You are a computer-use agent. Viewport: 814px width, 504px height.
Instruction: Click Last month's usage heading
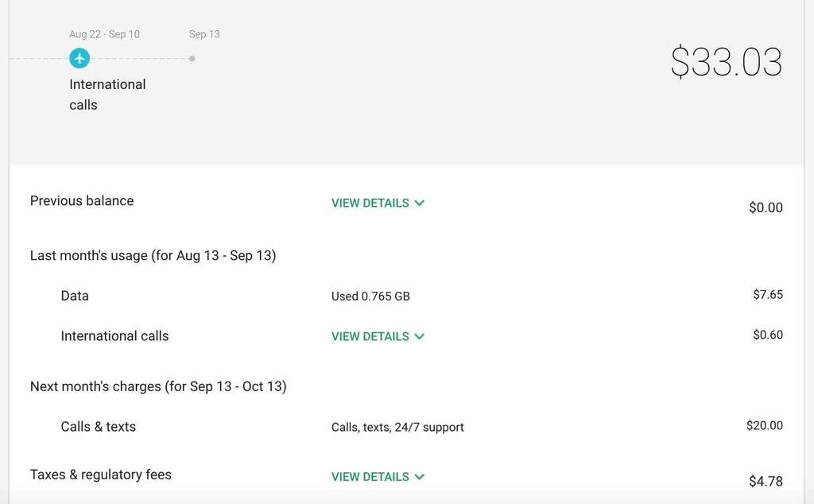coord(153,255)
